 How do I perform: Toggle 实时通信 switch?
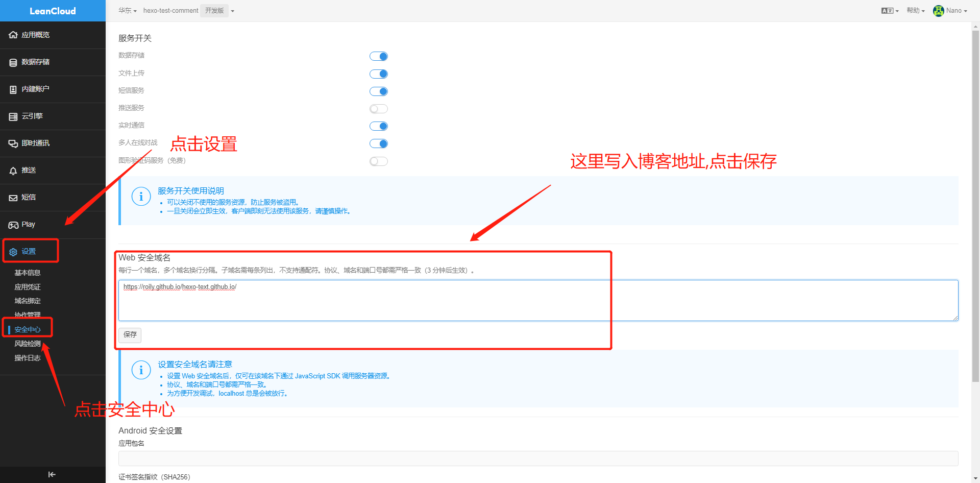(379, 126)
